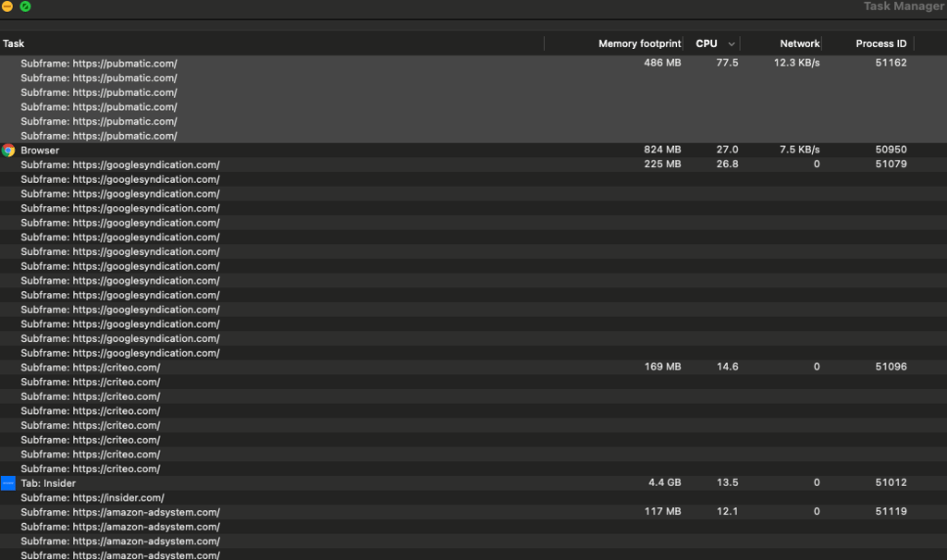The image size is (947, 560).
Task: Click the 4.4 GB memory value
Action: point(664,482)
